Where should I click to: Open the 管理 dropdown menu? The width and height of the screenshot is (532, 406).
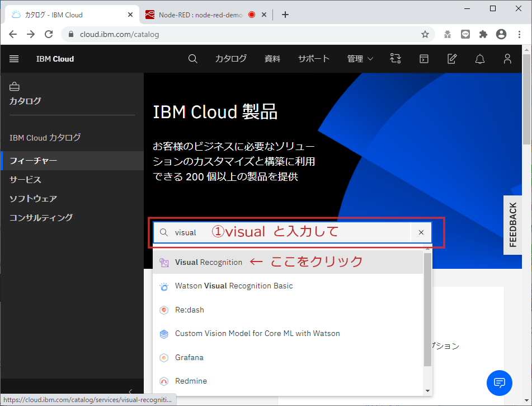pyautogui.click(x=360, y=58)
